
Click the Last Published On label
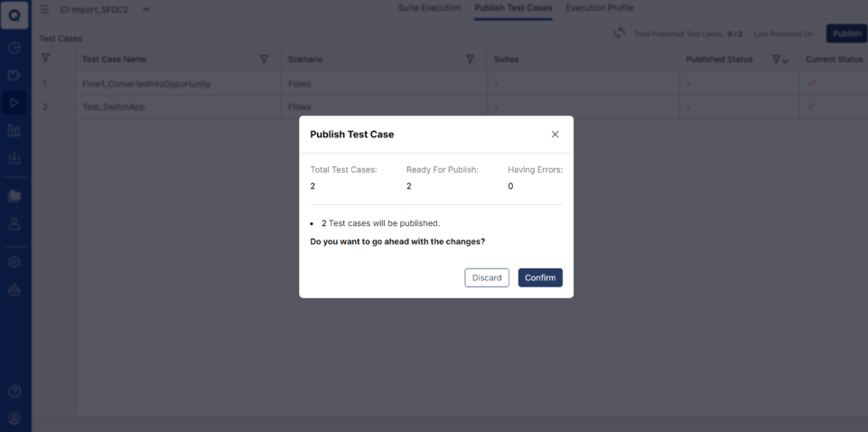(786, 33)
